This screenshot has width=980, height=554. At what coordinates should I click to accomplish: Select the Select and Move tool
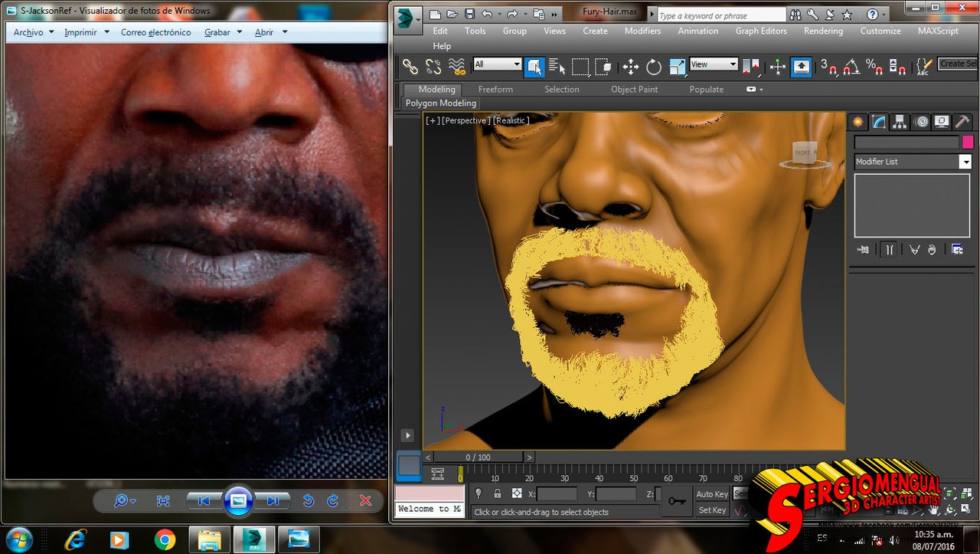630,67
